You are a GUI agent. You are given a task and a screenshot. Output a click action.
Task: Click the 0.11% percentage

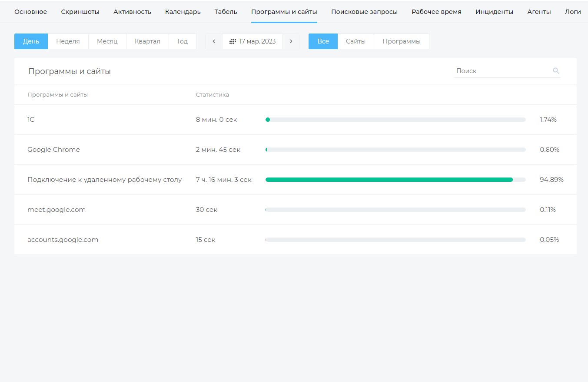(x=548, y=210)
